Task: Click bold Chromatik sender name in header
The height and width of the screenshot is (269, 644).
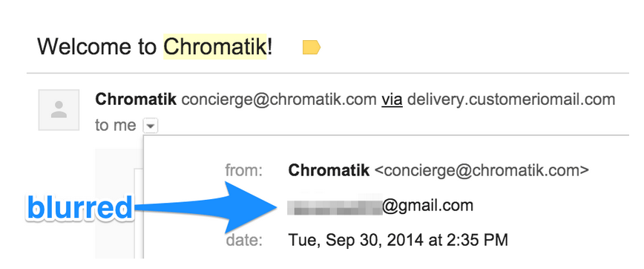Action: (136, 100)
